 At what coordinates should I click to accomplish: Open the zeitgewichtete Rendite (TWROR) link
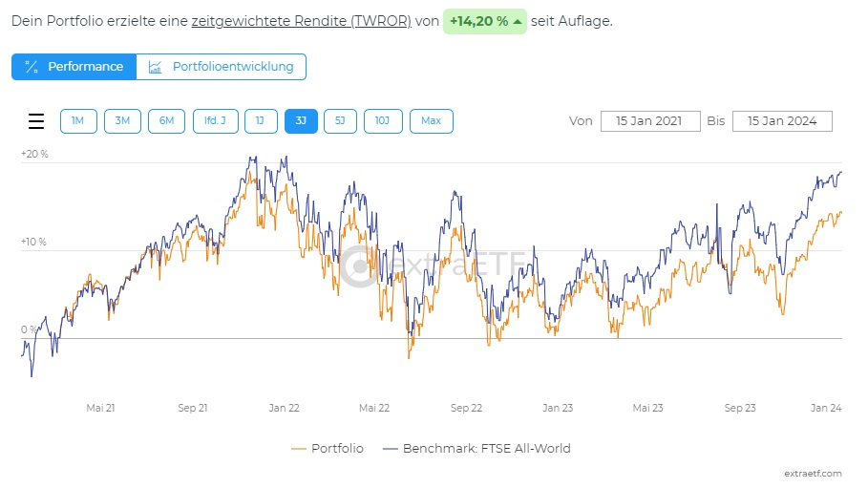click(x=301, y=21)
